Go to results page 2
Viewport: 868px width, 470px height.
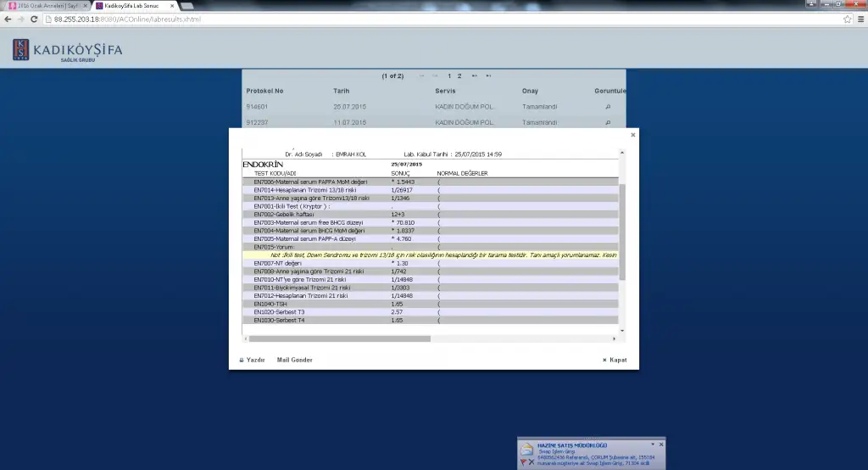click(x=459, y=76)
